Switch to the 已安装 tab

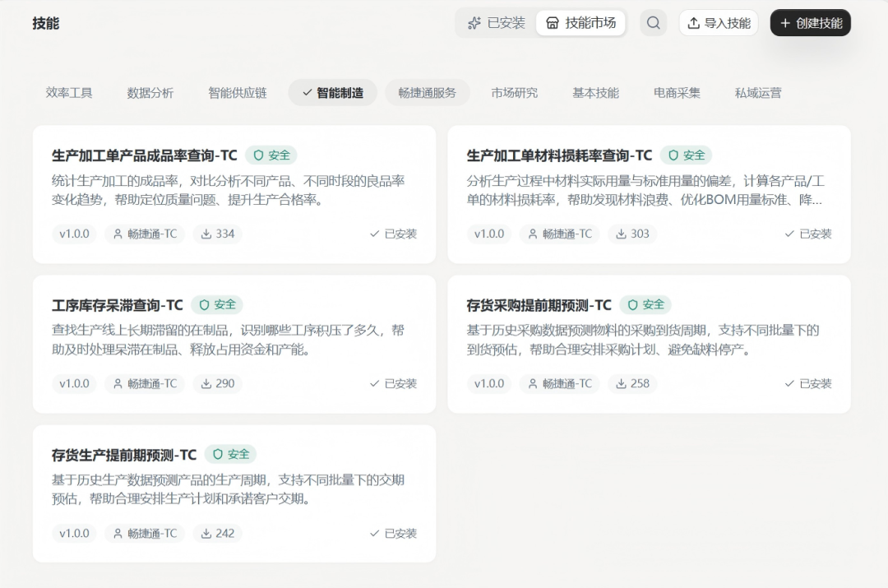(x=497, y=23)
